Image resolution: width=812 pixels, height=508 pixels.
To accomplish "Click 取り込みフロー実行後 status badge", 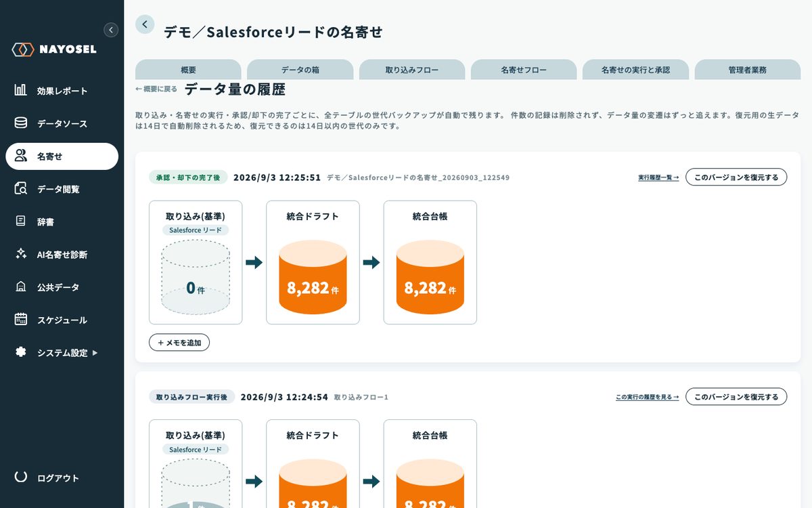I will pyautogui.click(x=192, y=397).
